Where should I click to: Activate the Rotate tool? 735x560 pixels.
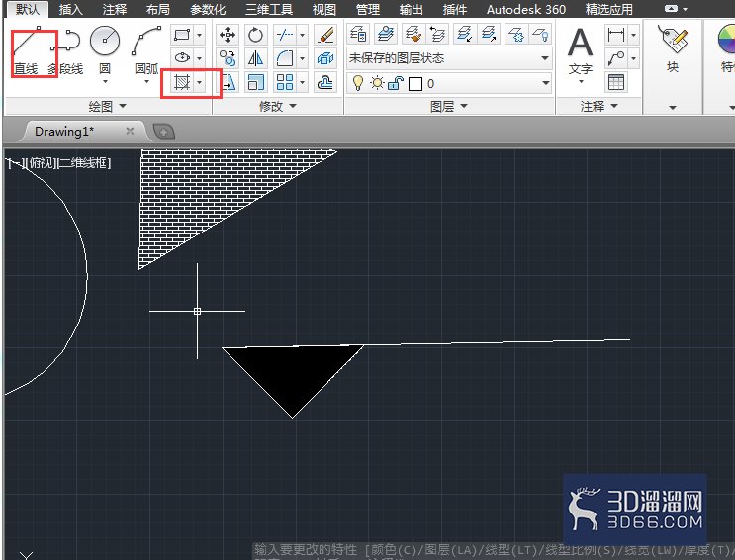255,35
